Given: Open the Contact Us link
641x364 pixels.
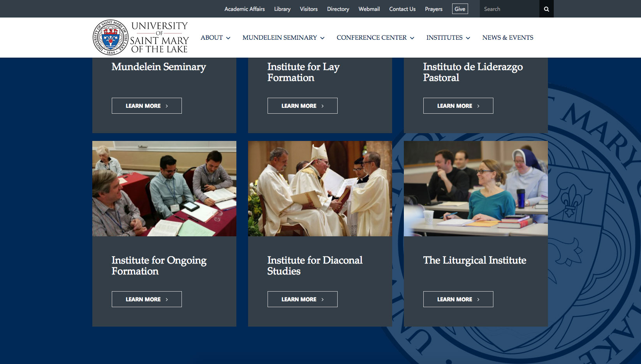Looking at the screenshot, I should pyautogui.click(x=402, y=9).
